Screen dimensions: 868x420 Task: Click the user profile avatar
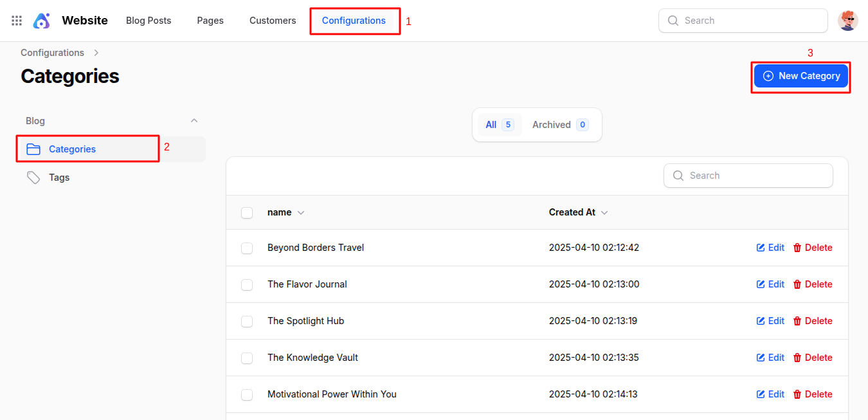pos(848,20)
